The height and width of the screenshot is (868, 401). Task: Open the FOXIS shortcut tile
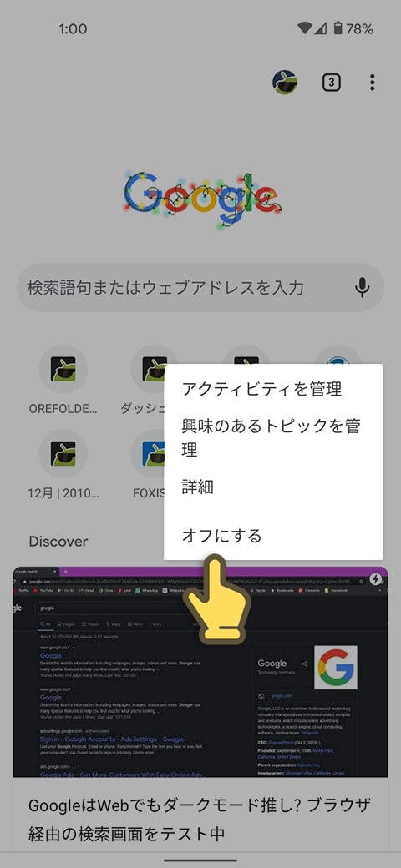(x=149, y=465)
